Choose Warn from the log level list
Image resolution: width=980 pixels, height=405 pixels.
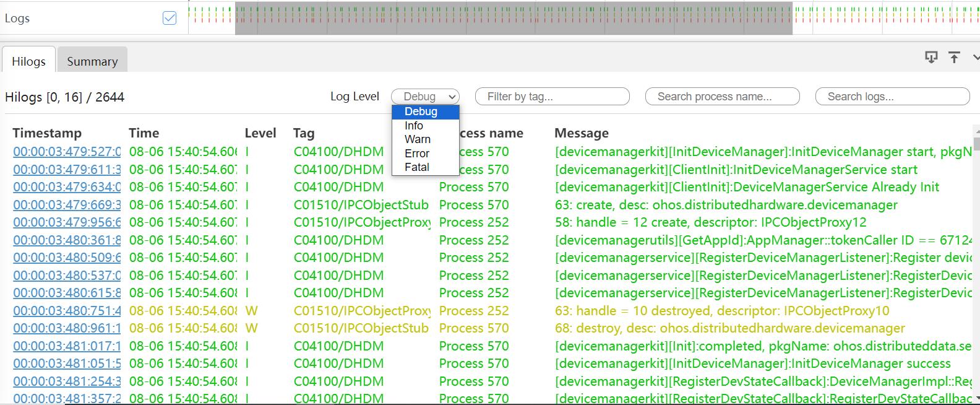coord(418,139)
